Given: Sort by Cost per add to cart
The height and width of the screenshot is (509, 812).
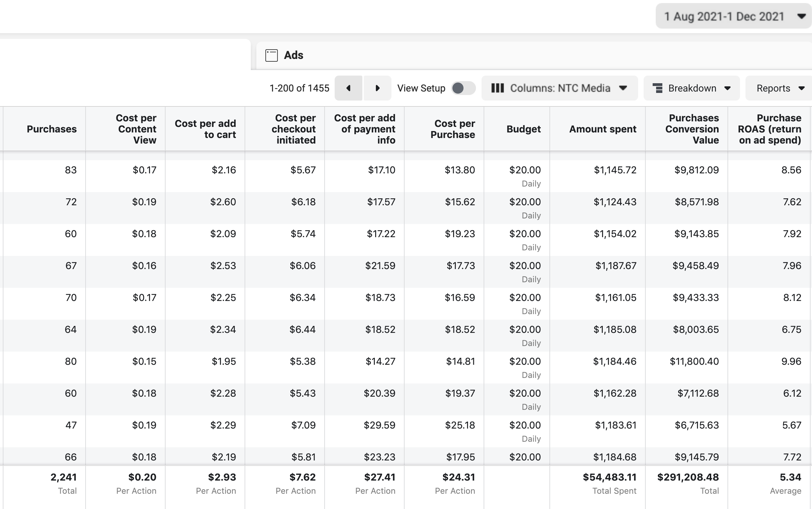Looking at the screenshot, I should [x=205, y=129].
